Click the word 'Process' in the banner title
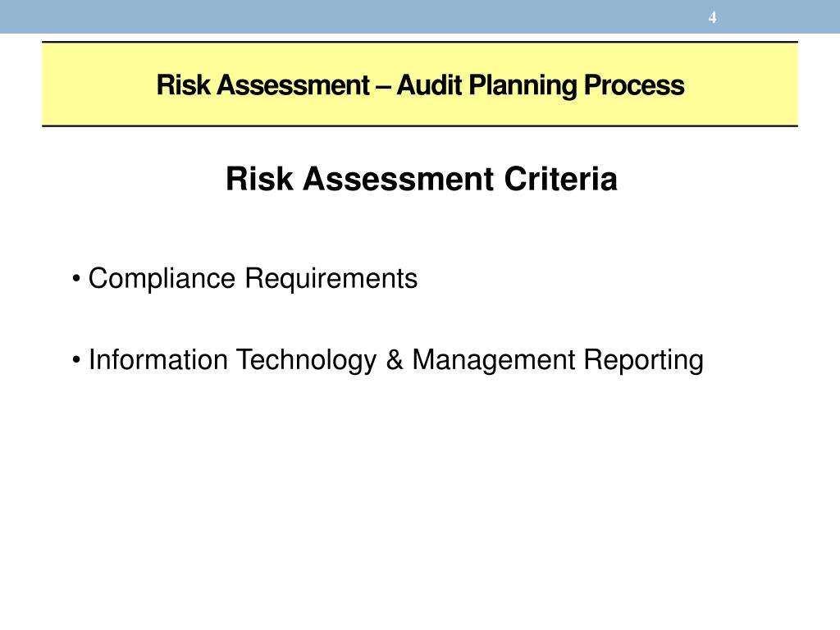The image size is (840, 630). click(634, 85)
